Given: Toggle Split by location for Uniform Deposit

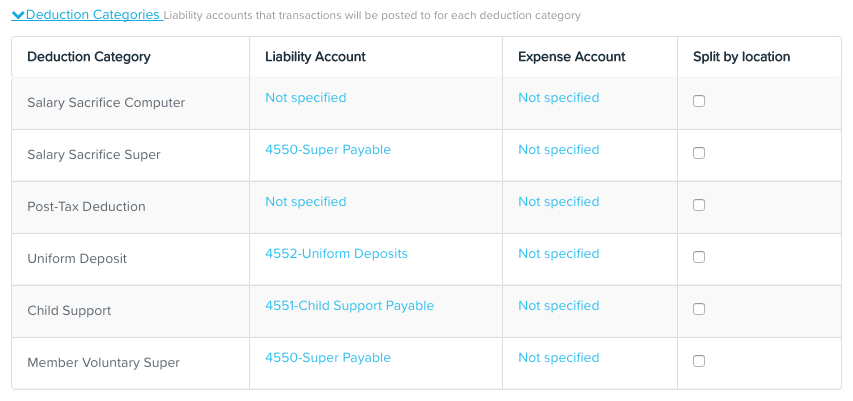Looking at the screenshot, I should coord(699,257).
